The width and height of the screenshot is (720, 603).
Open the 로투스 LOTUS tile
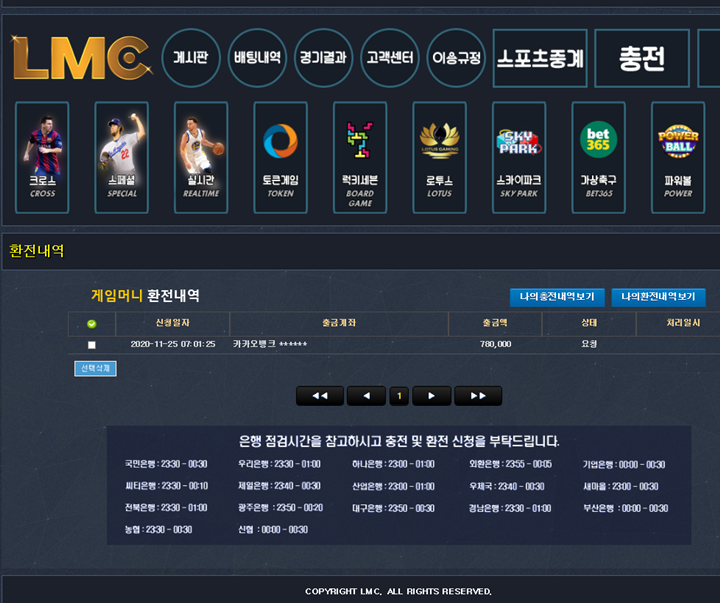[x=439, y=158]
